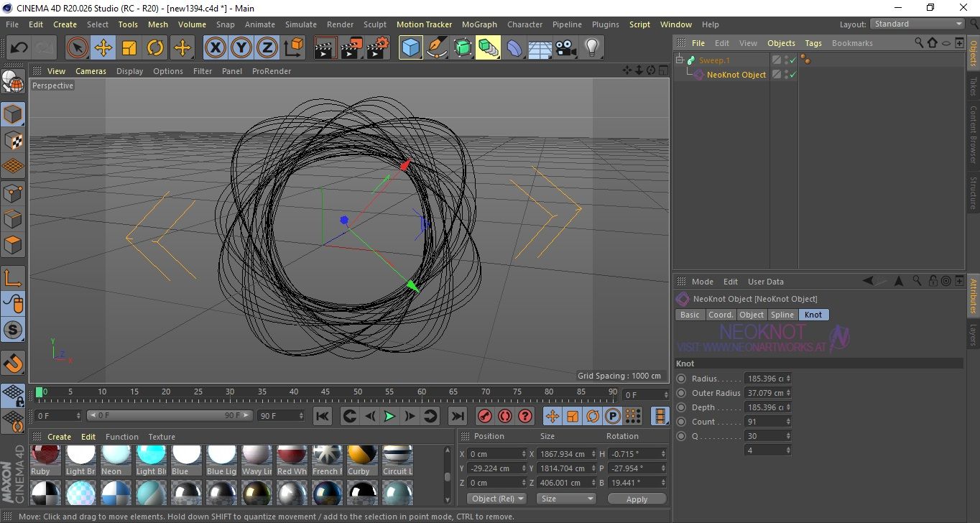Adjust the X position stepper
Viewport: 980px width, 523px height.
pyautogui.click(x=523, y=454)
